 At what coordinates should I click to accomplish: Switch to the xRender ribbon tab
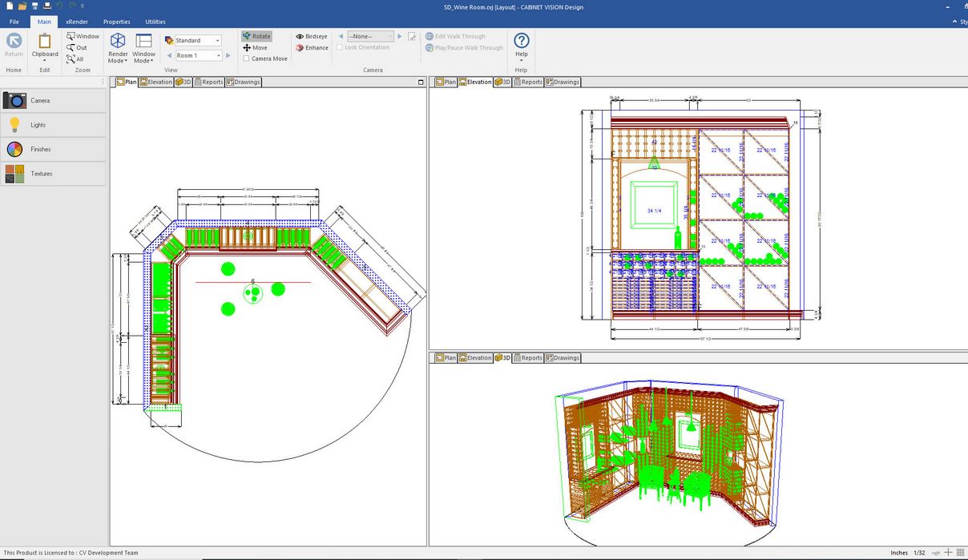coord(77,22)
